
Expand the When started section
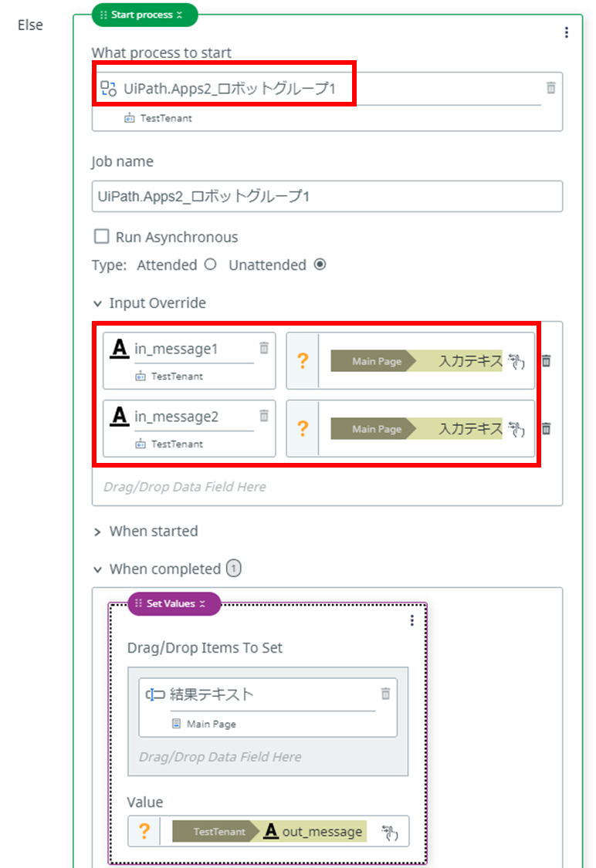tap(97, 532)
